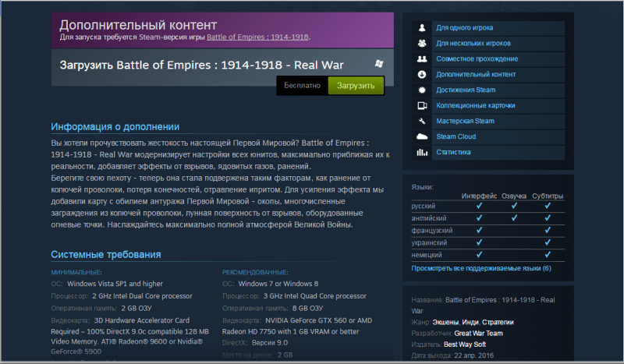Click the single-player person icon
The height and width of the screenshot is (364, 624).
pos(422,28)
